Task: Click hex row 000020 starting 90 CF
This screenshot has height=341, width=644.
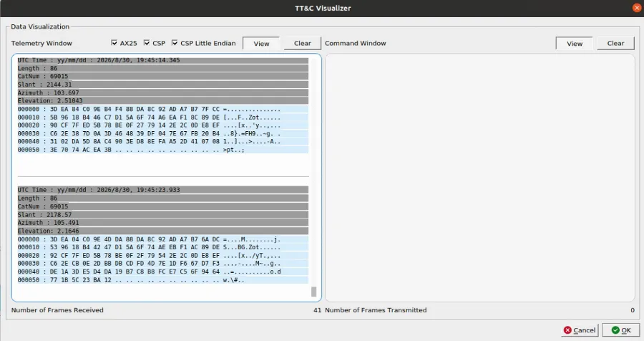Action: (162, 125)
